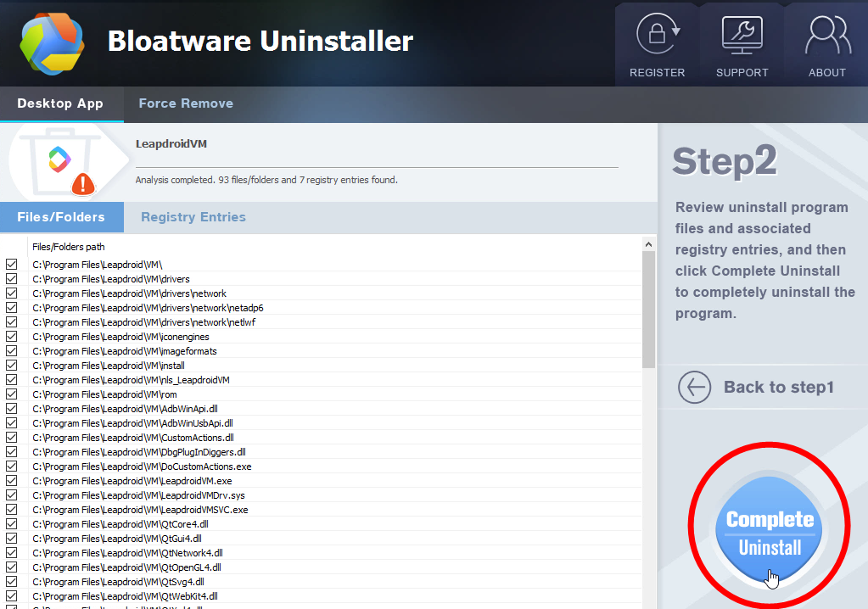This screenshot has height=609, width=868.
Task: Click the back arrow circle icon
Action: (694, 387)
